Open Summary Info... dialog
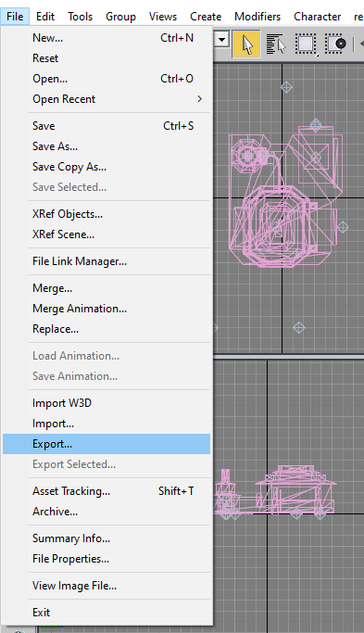364x633 pixels. (107, 538)
